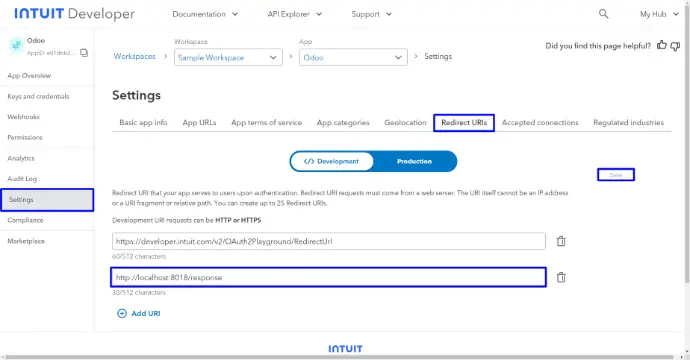This screenshot has height=360, width=690.
Task: Switch the environment toggle to Production
Action: pyautogui.click(x=414, y=162)
